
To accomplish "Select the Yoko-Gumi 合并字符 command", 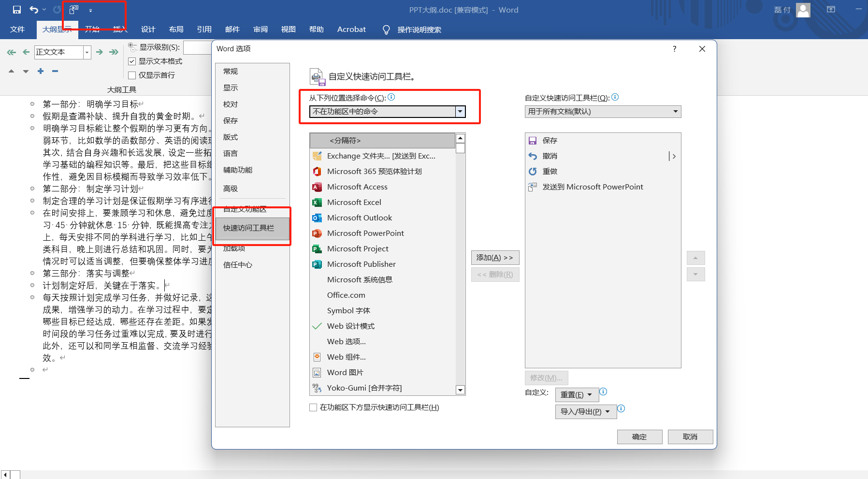I will [x=383, y=388].
